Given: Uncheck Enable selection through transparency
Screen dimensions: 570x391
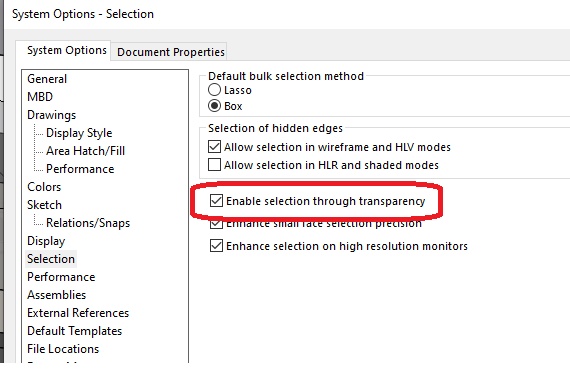Looking at the screenshot, I should [x=216, y=201].
